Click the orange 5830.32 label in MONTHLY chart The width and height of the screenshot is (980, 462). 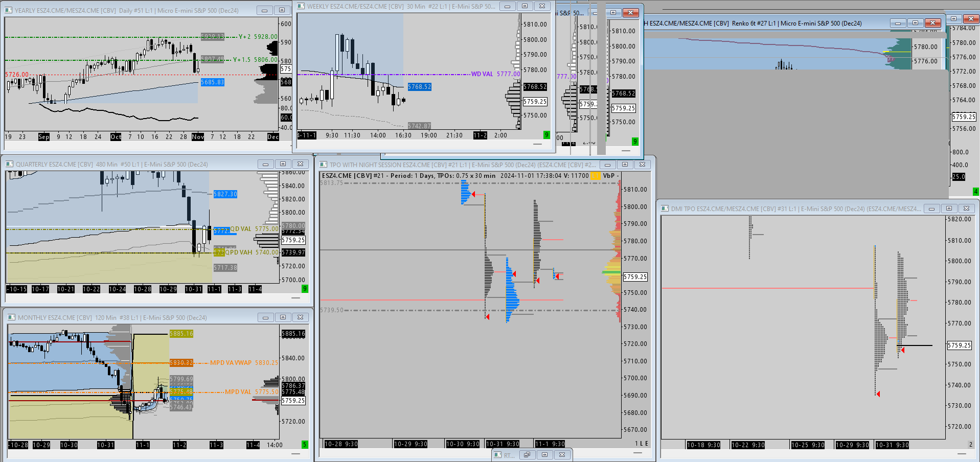(x=181, y=363)
